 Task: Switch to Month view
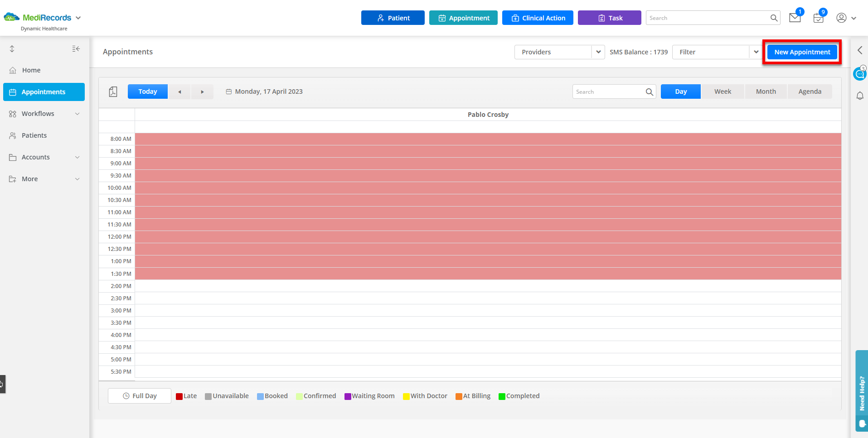(x=766, y=91)
